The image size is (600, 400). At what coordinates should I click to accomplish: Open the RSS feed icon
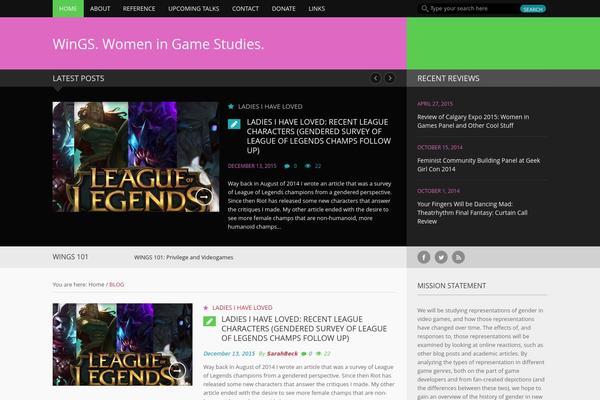pos(458,257)
